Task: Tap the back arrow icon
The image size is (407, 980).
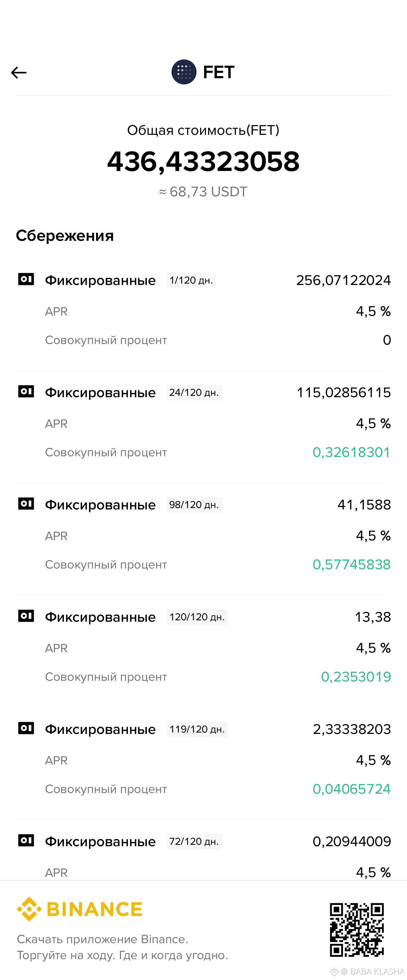Action: click(x=19, y=72)
